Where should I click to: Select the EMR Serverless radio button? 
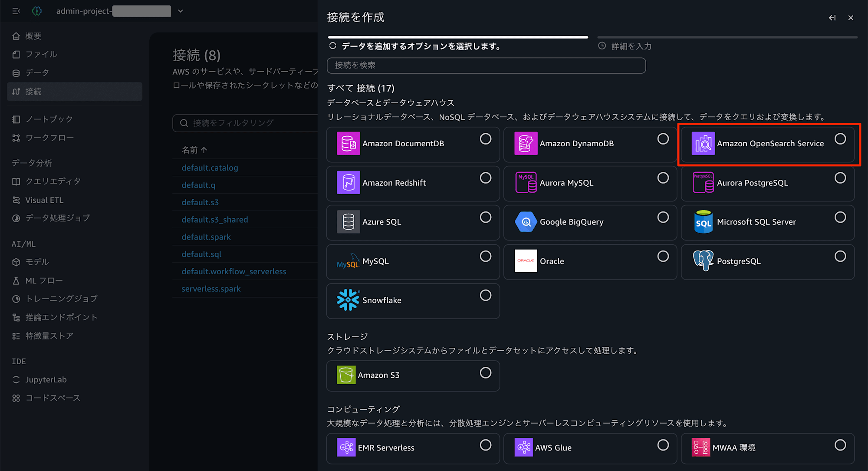point(486,445)
